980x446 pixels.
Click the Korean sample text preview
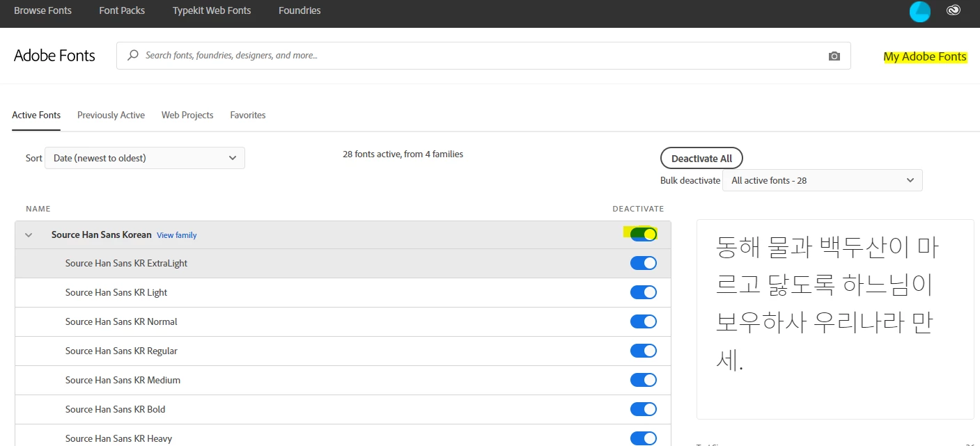(x=827, y=303)
